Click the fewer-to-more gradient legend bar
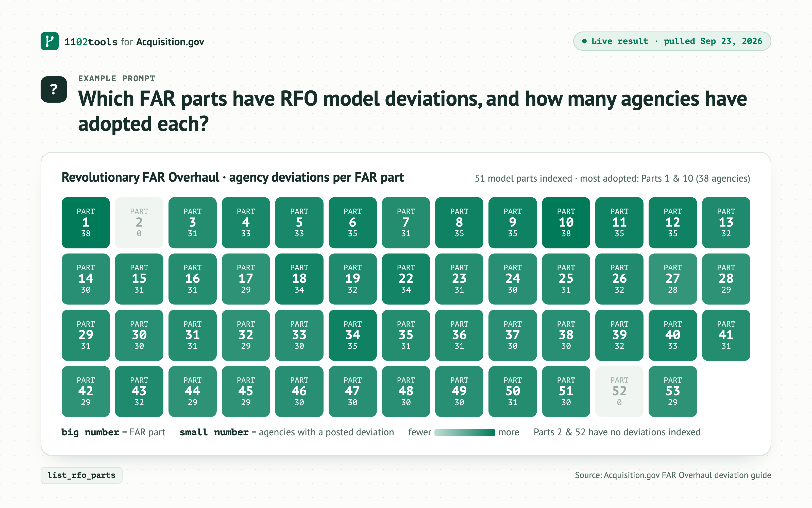This screenshot has height=508, width=812. [x=465, y=432]
